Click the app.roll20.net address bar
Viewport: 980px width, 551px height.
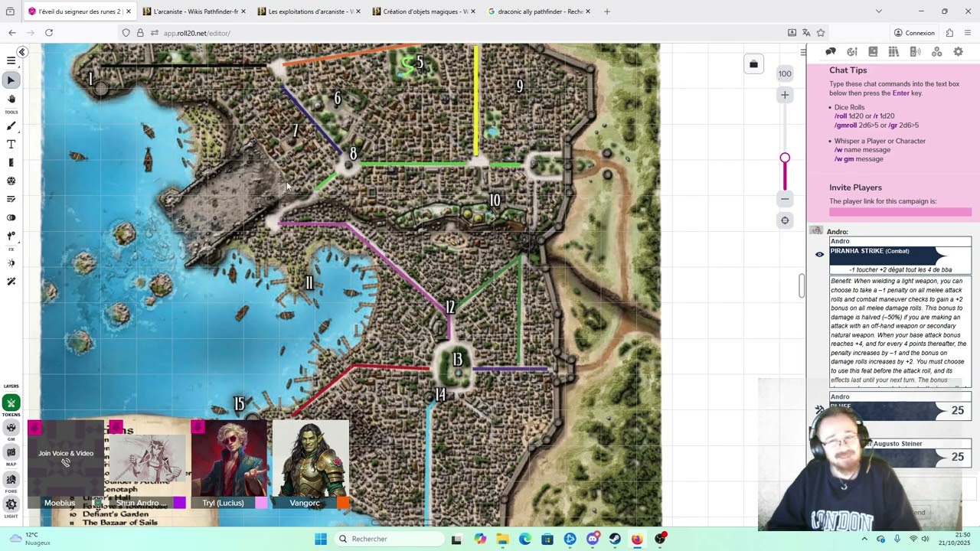(459, 33)
